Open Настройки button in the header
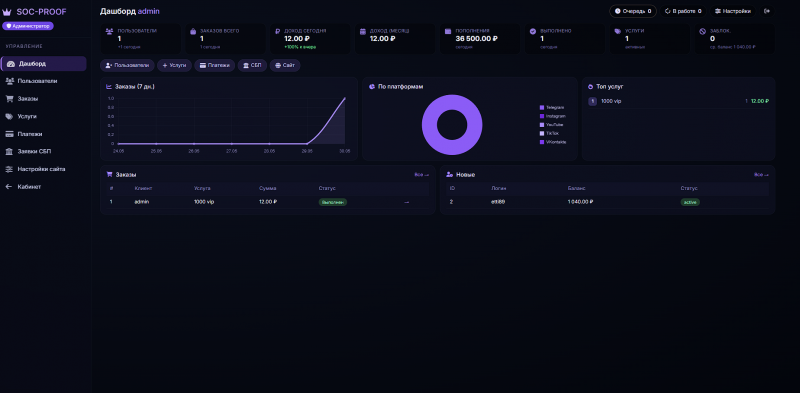 (x=733, y=11)
